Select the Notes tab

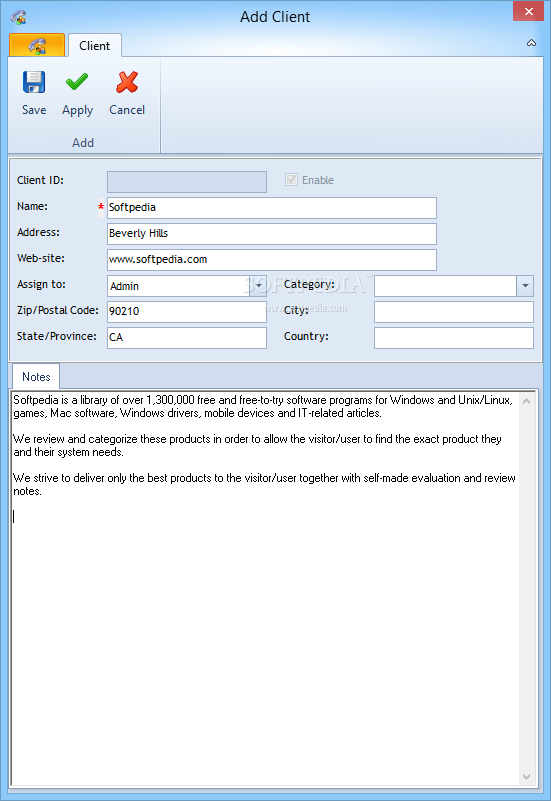coord(36,376)
